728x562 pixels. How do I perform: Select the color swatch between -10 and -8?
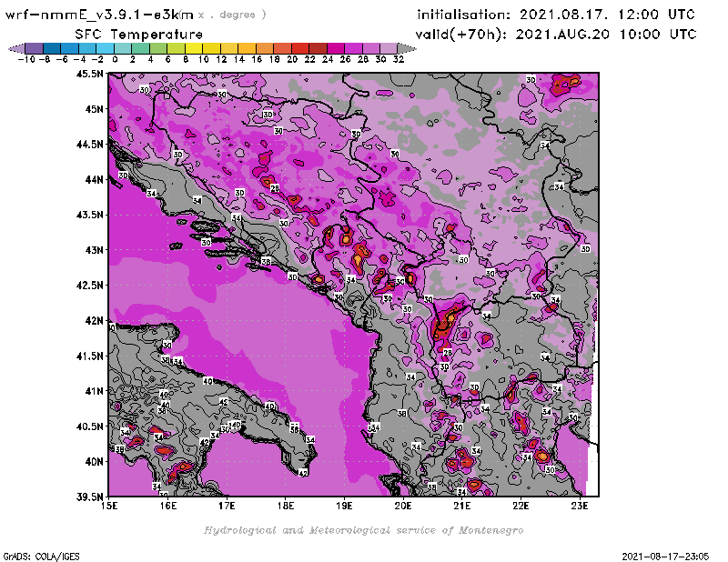tap(34, 48)
